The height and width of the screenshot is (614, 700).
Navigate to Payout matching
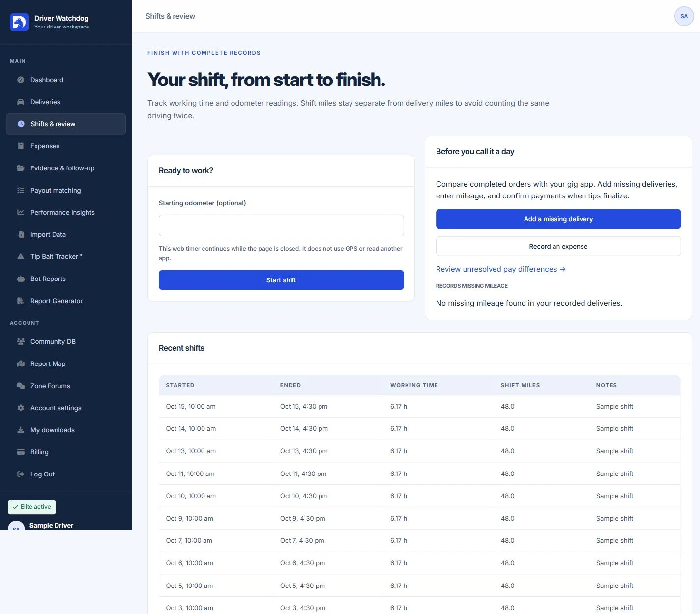point(66,190)
